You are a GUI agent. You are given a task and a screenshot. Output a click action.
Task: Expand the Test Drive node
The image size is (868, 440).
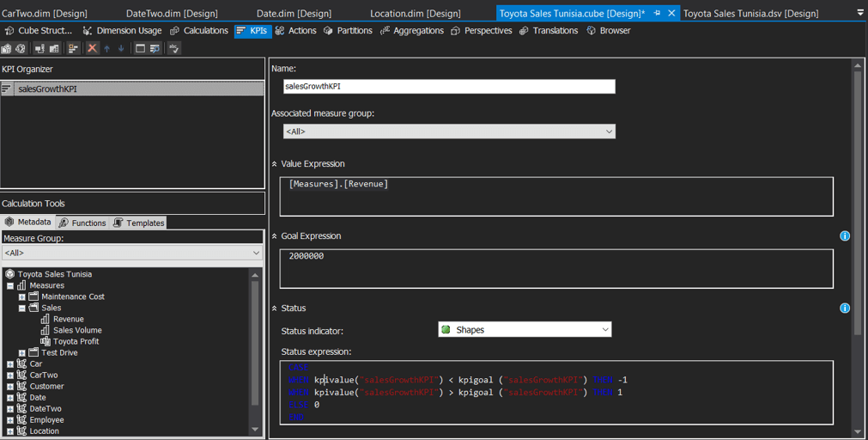pos(21,353)
